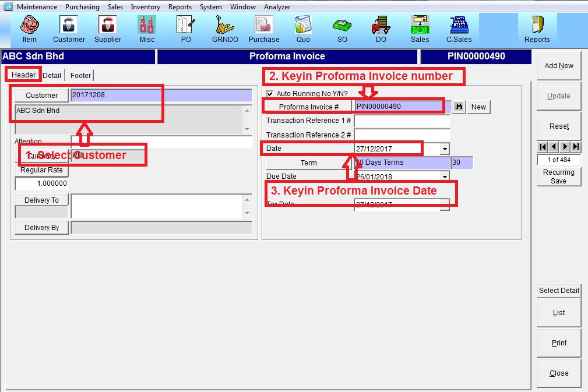Switch to the Footer tab
Viewport: 588px width, 392px height.
[80, 75]
